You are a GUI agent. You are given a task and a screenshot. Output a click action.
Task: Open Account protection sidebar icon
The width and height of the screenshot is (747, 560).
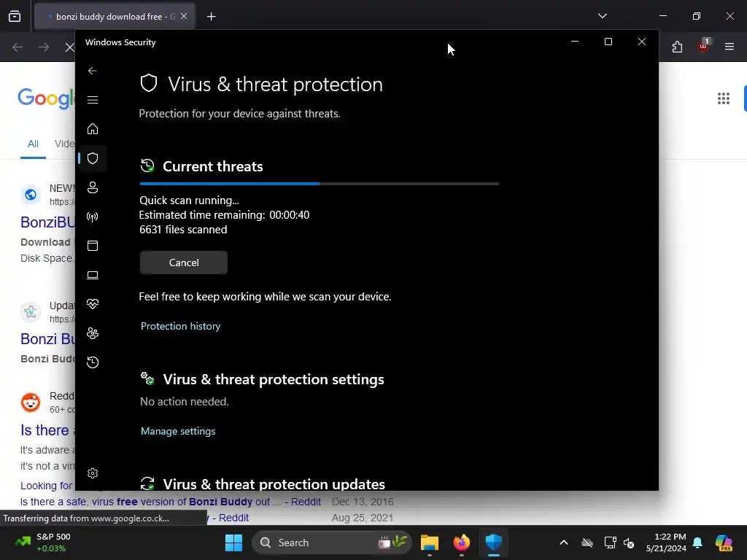point(93,187)
